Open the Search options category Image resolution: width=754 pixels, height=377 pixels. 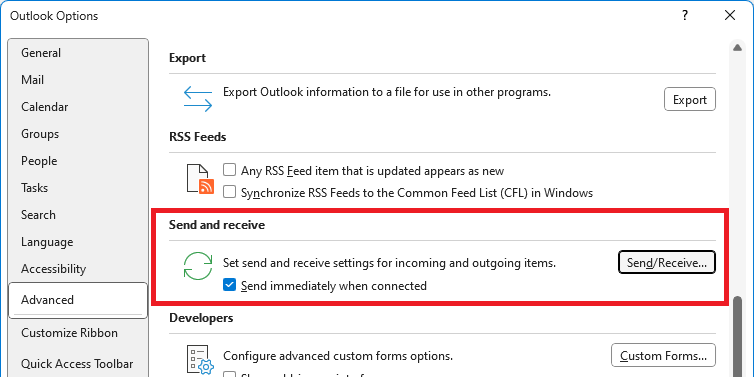tap(78, 214)
